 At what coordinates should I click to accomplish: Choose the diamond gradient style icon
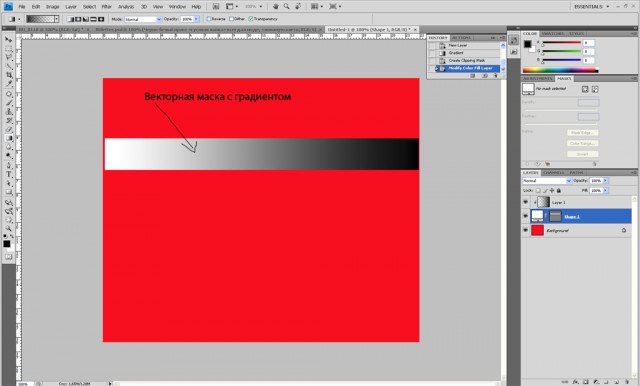[101, 19]
